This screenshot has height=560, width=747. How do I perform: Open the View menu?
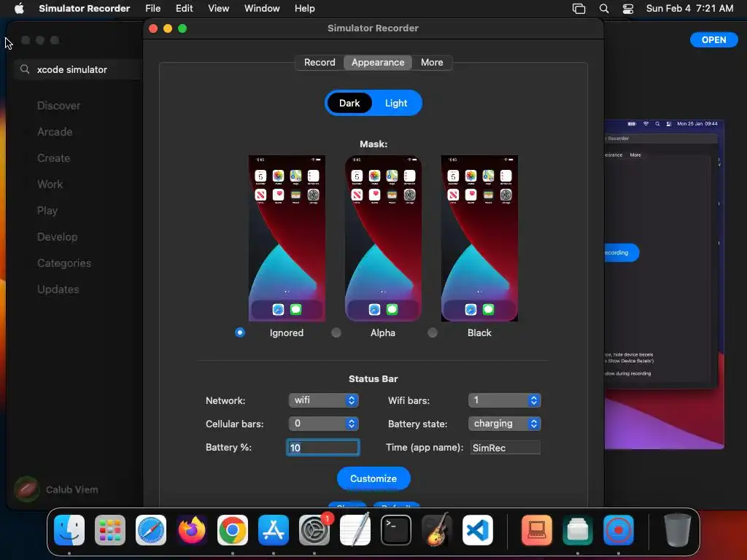[218, 8]
